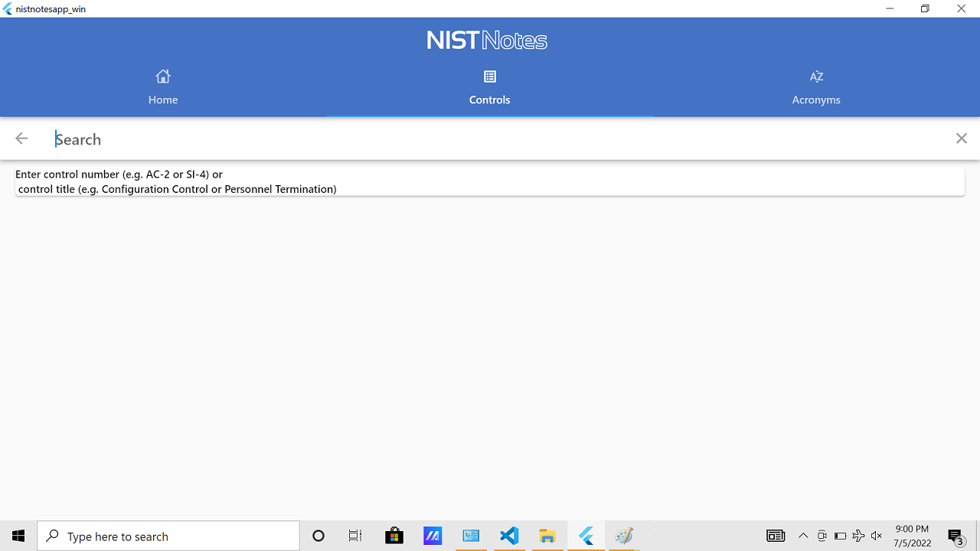Minimize the nistnotesapp_win window
This screenshot has width=980, height=551.
point(890,8)
